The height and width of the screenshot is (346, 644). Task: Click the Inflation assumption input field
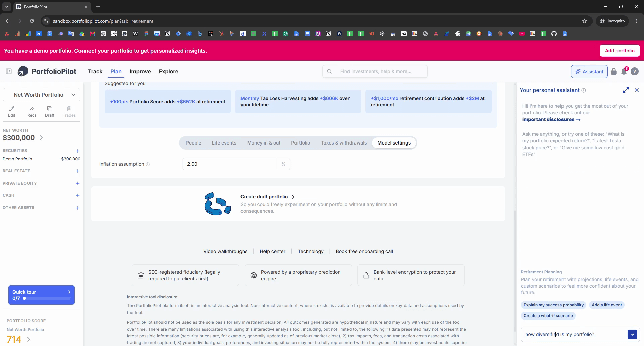pos(230,164)
